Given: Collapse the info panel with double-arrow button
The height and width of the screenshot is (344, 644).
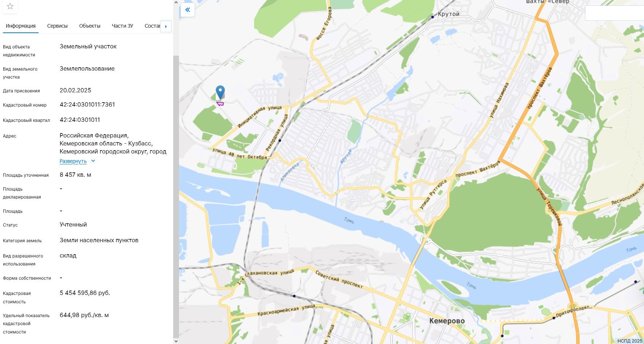Looking at the screenshot, I should coord(188,10).
